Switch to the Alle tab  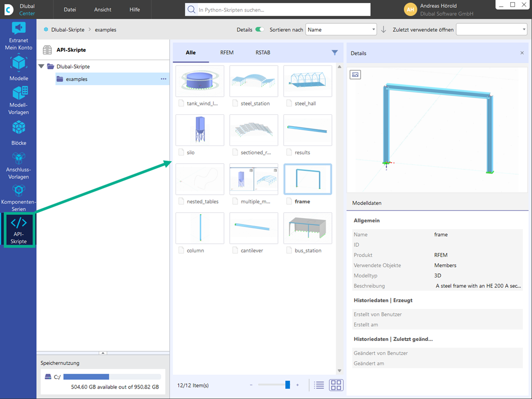coord(191,52)
